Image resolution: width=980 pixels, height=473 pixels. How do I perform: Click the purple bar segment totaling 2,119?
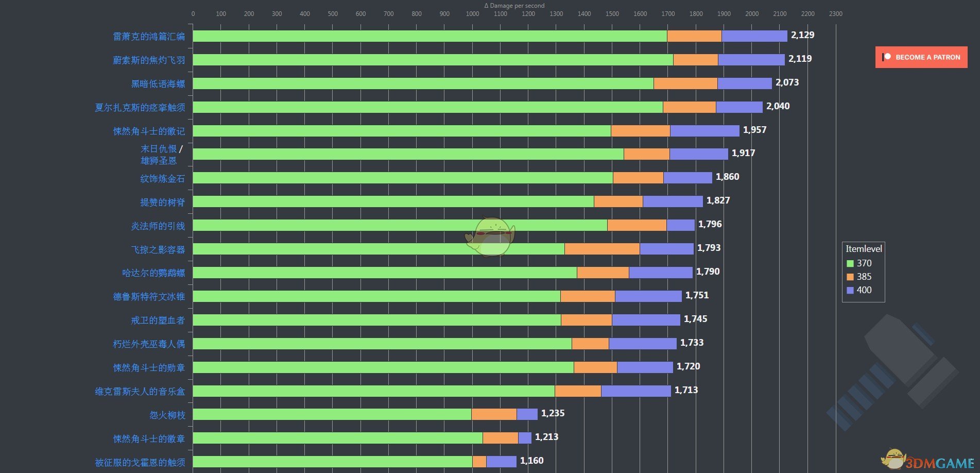751,60
